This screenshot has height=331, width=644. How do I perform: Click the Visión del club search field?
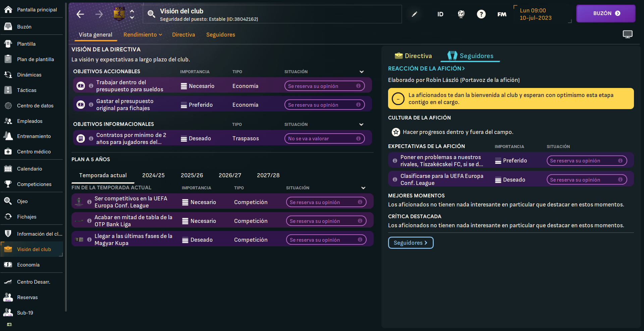pos(272,14)
